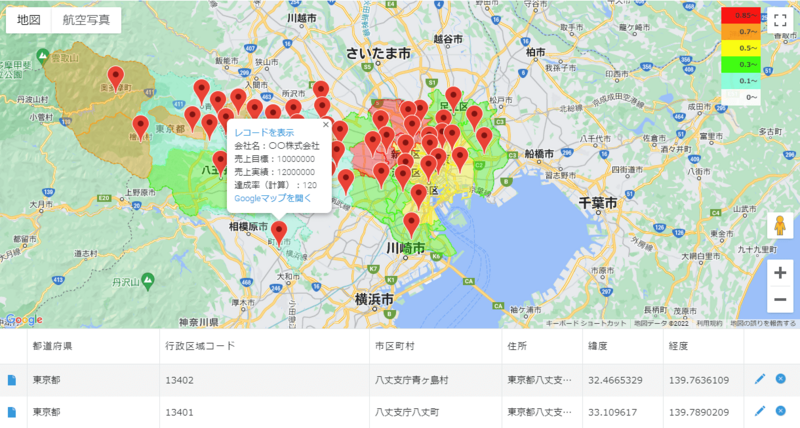This screenshot has width=800, height=428.
Task: Toggle fullscreen map view
Action: (780, 20)
